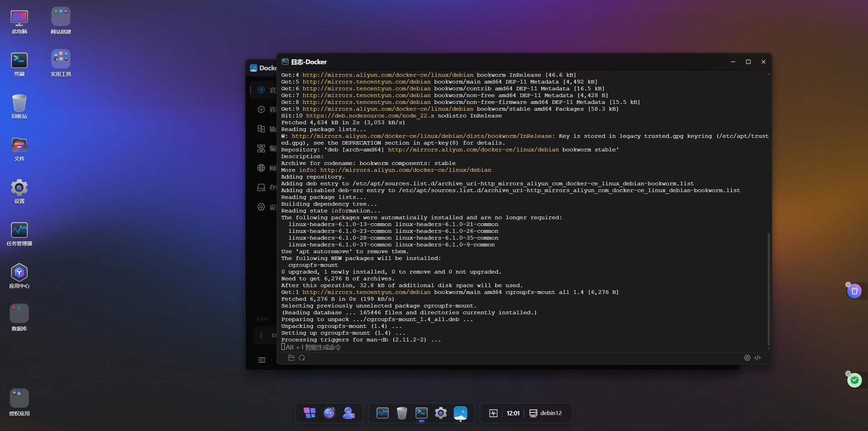
Task: Click the code snippet icon in log window
Action: coord(757,358)
